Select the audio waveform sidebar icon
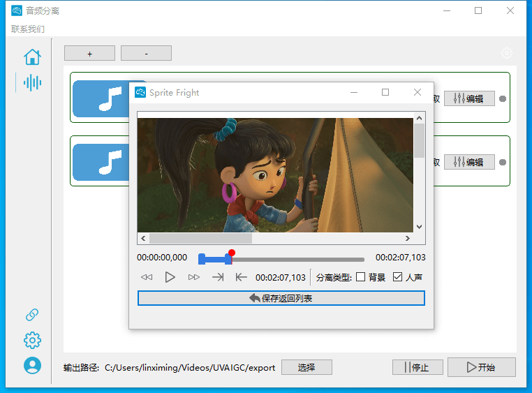 coord(32,82)
